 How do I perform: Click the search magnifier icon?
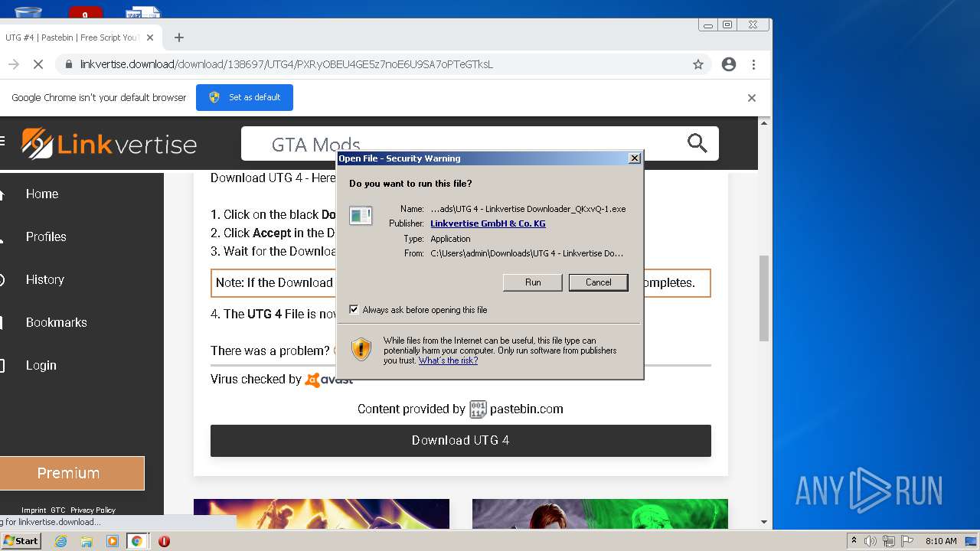tap(697, 143)
